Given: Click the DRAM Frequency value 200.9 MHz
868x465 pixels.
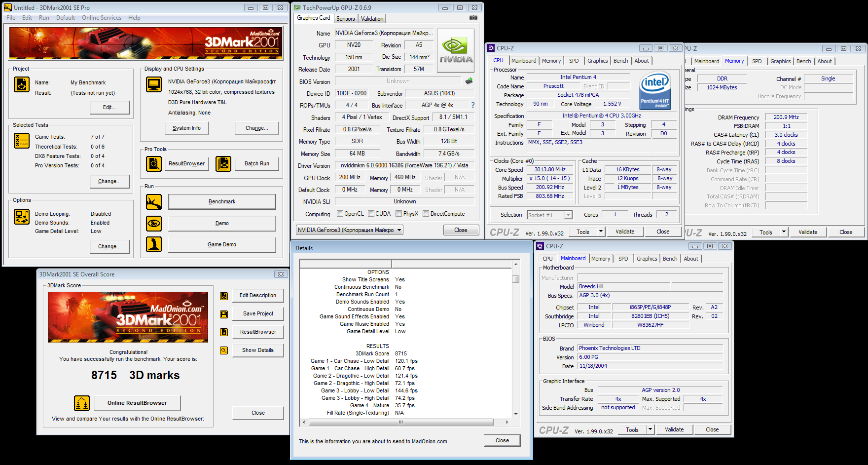Looking at the screenshot, I should pos(786,117).
